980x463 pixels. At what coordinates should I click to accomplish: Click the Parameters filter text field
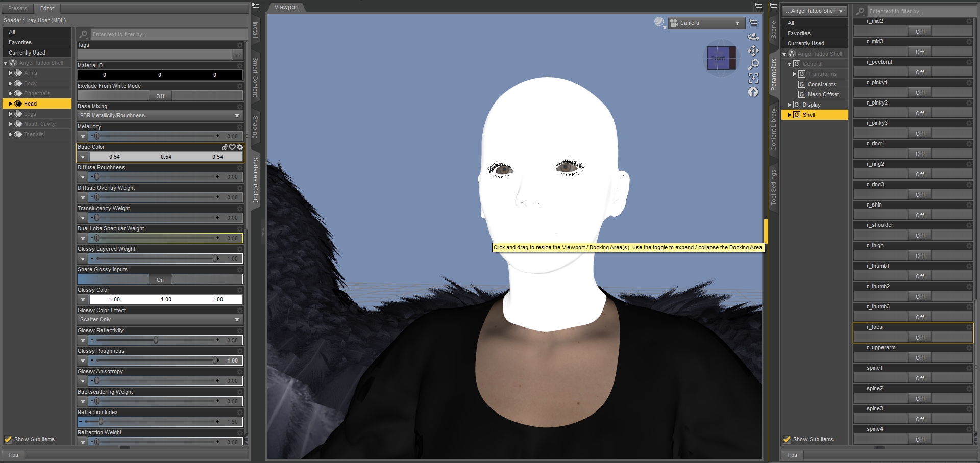[922, 11]
